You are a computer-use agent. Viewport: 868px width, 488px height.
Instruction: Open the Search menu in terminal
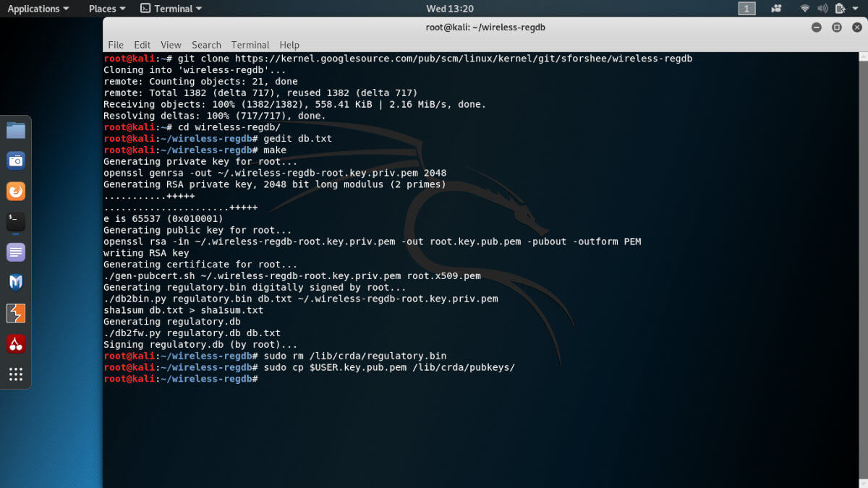pos(206,45)
